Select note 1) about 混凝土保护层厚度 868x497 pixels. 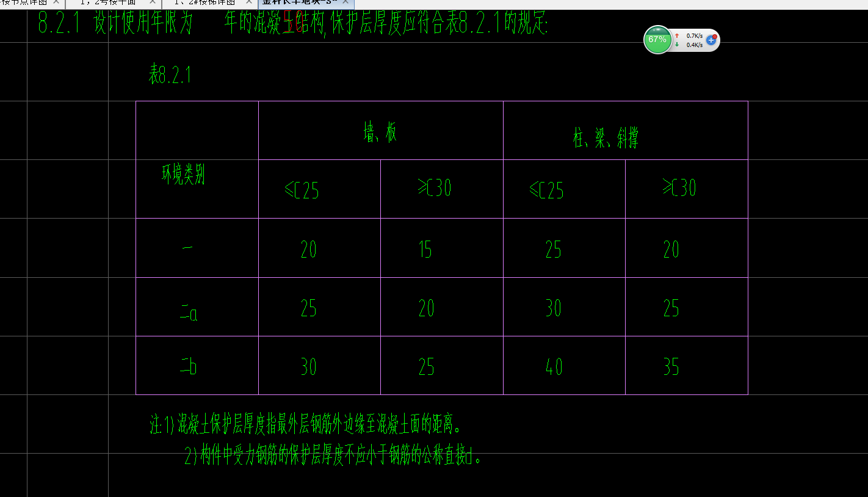[x=305, y=424]
